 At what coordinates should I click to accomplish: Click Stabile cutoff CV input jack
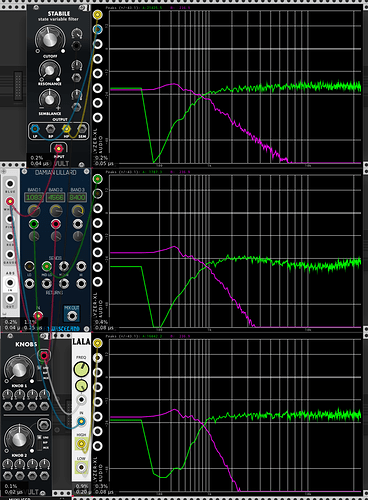(x=77, y=46)
